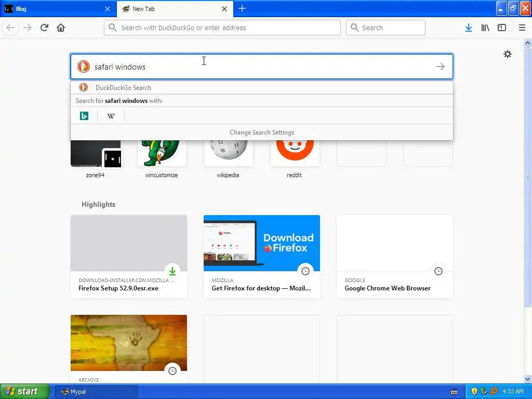This screenshot has width=532, height=399.
Task: Open Change Search Settings
Action: 262,132
